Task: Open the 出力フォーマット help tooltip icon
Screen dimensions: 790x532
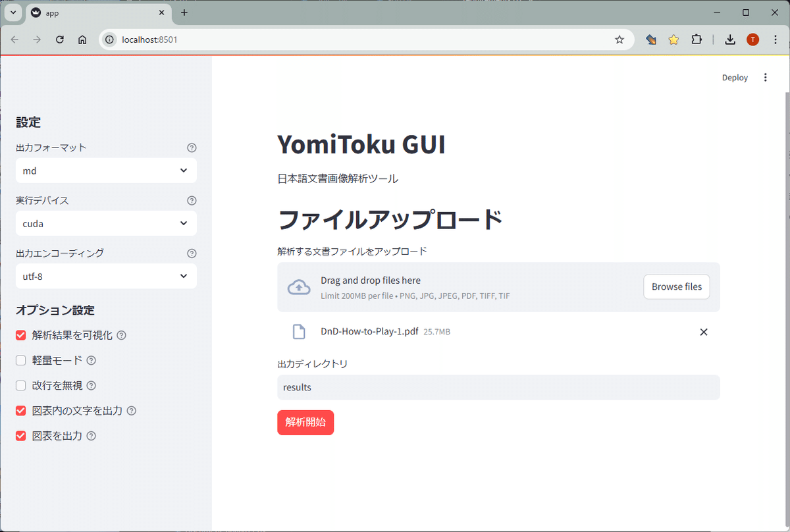Action: point(191,147)
